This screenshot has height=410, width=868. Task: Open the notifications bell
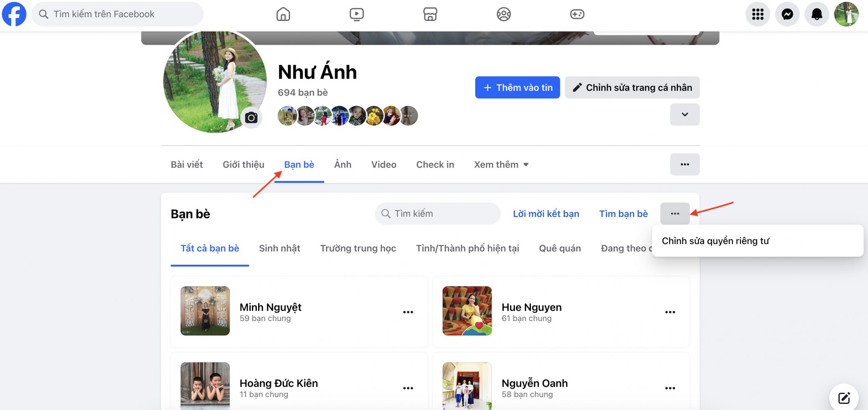pos(816,14)
